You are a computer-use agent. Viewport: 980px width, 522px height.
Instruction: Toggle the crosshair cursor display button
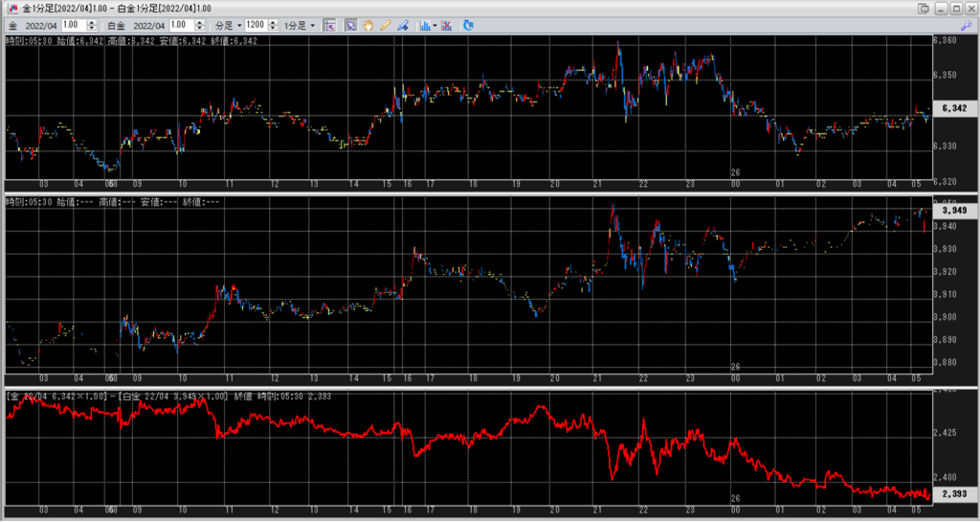coord(329,25)
